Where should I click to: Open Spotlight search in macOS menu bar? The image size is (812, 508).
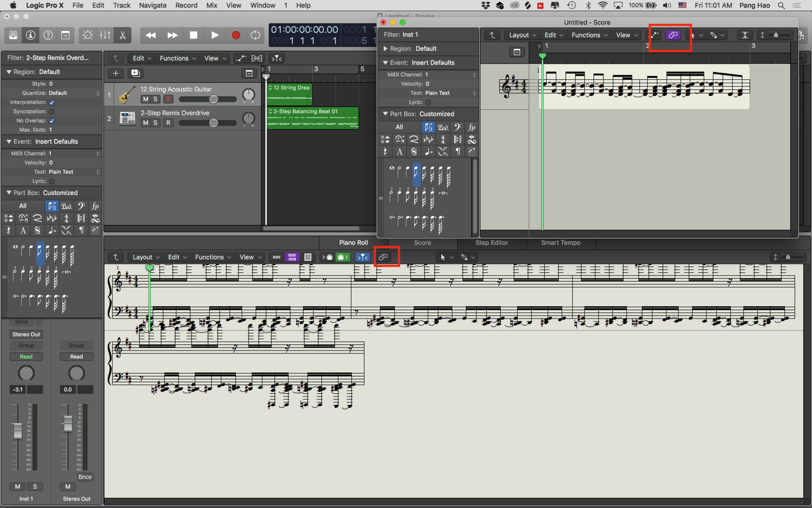[782, 5]
